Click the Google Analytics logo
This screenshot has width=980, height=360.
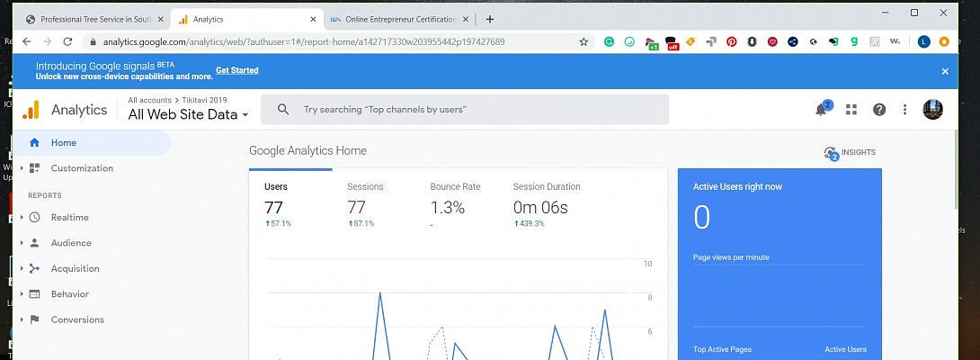31,110
